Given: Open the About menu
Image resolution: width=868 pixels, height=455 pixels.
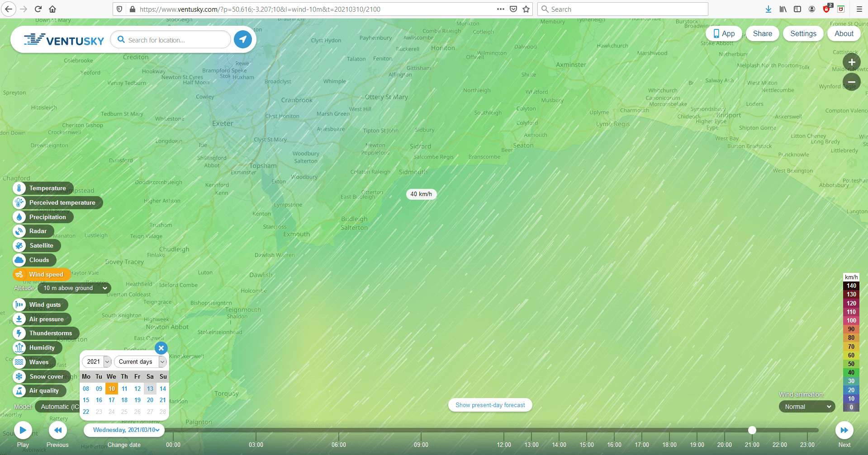Looking at the screenshot, I should click(844, 33).
